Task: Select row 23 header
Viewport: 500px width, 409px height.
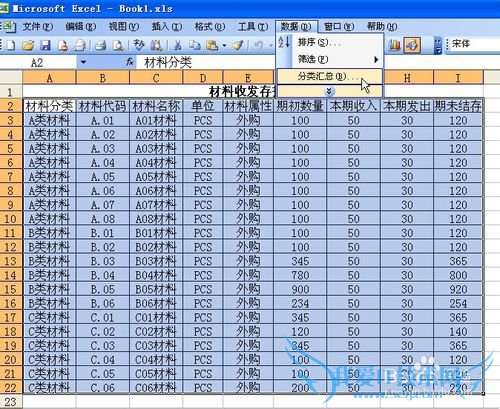Action: click(x=11, y=402)
